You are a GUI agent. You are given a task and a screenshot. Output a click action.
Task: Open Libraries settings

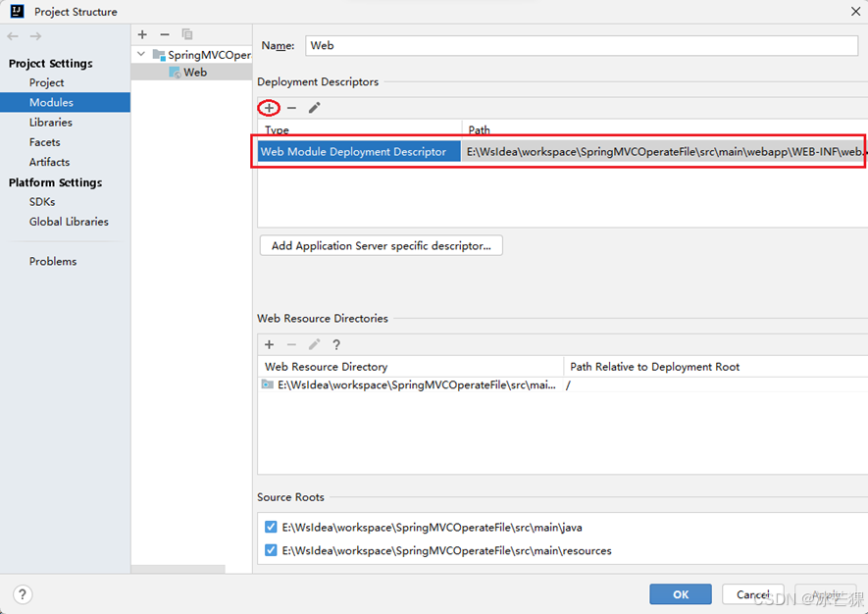pos(51,123)
